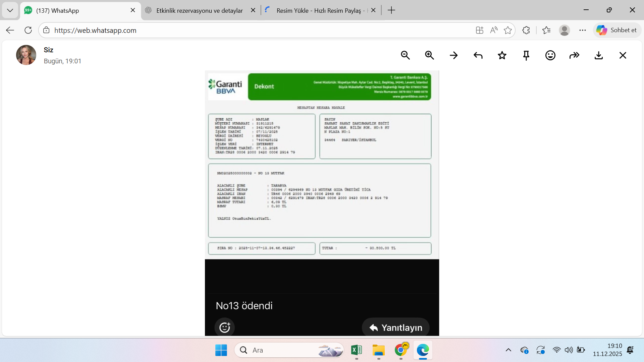The width and height of the screenshot is (644, 362).
Task: Click the Bugün, 19:01 timestamp
Action: [x=62, y=61]
